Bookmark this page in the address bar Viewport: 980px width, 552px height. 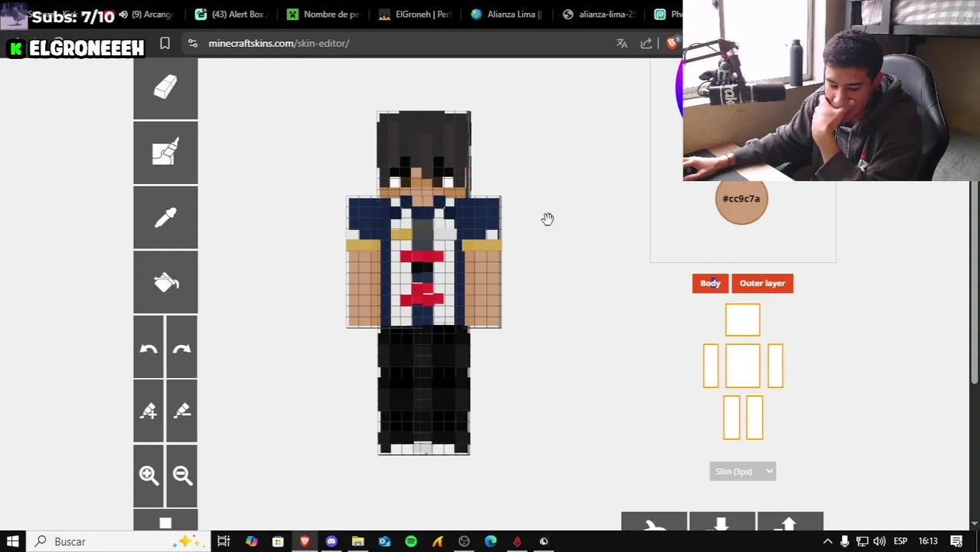[164, 44]
